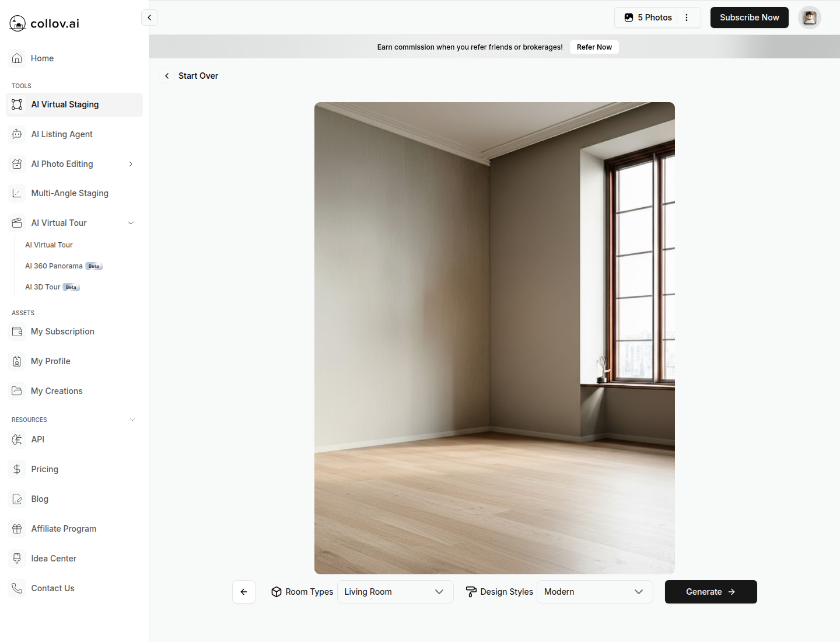Click the Subscribe Now button
Screen dimensions: 840x642
tap(750, 18)
